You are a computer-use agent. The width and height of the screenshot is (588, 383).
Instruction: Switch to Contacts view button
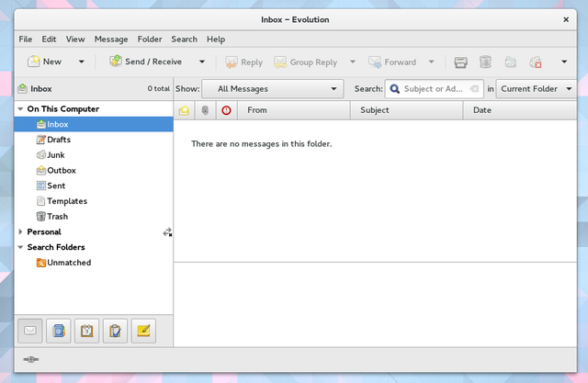[59, 331]
